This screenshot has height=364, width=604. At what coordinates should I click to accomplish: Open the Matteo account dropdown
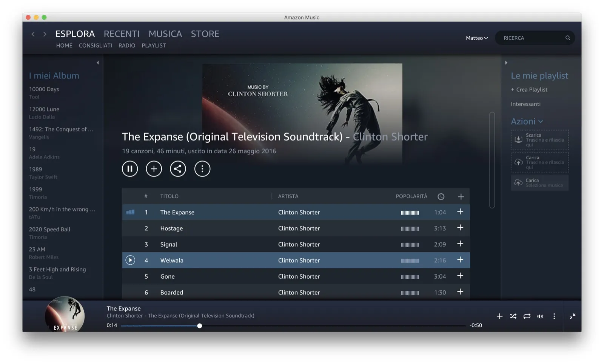coord(476,38)
